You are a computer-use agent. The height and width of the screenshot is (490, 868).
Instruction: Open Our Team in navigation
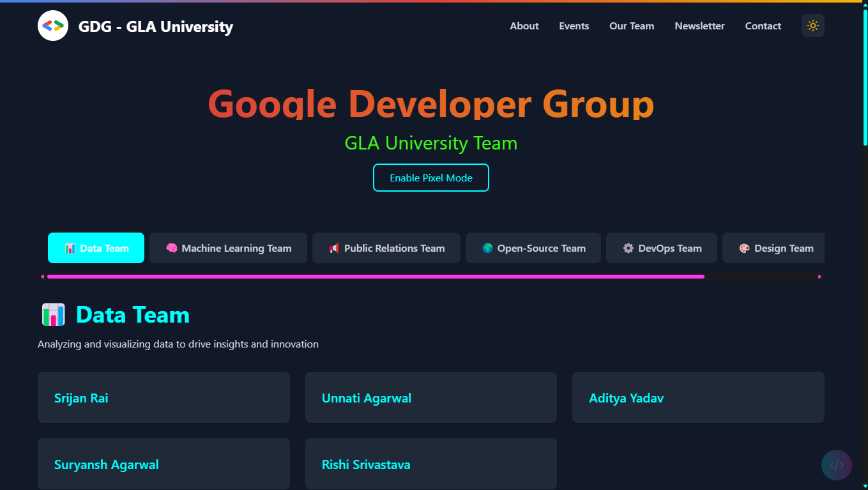click(632, 26)
